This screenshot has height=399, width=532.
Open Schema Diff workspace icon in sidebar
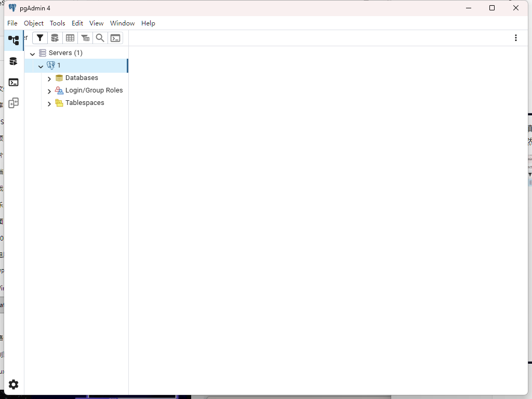coord(14,103)
